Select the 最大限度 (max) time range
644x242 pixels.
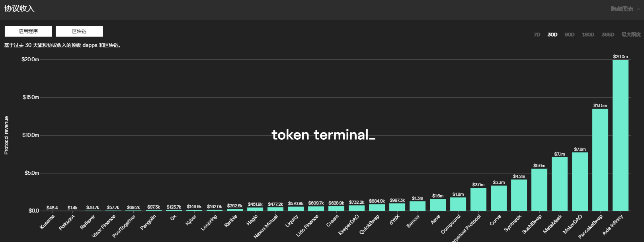coord(631,35)
